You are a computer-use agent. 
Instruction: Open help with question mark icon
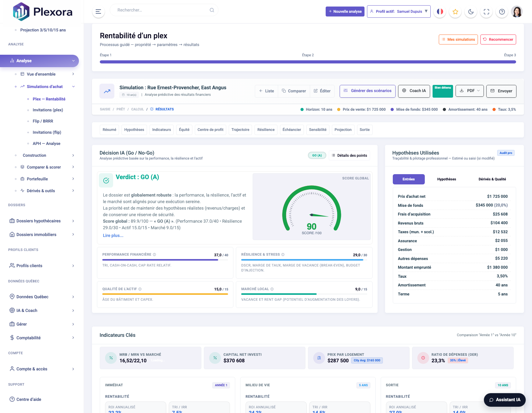click(502, 12)
